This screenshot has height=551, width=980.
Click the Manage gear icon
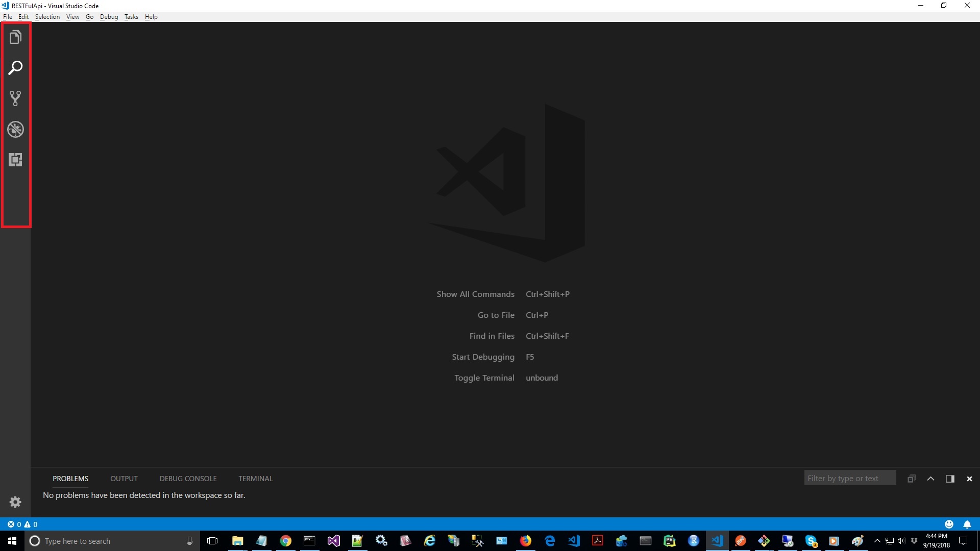[x=15, y=502]
